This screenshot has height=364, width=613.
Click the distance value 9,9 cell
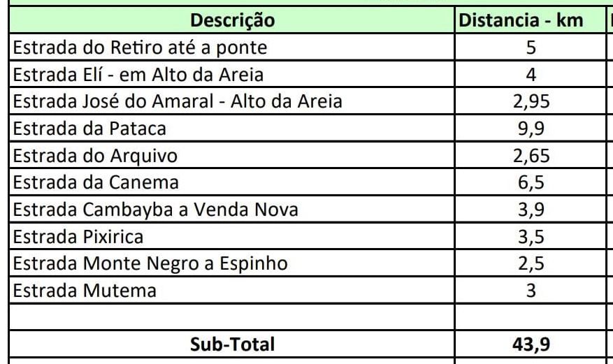pos(531,128)
